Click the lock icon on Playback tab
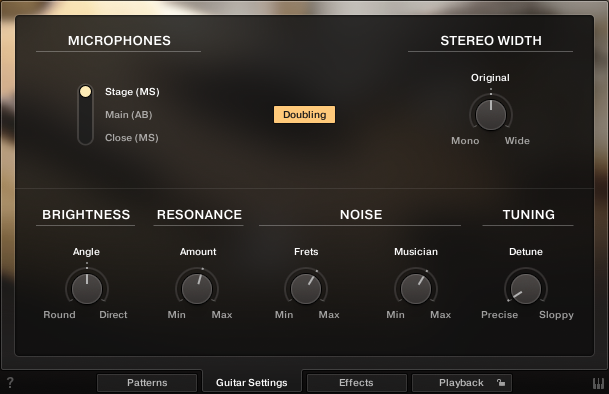Viewport: 609px width, 394px height. [501, 383]
